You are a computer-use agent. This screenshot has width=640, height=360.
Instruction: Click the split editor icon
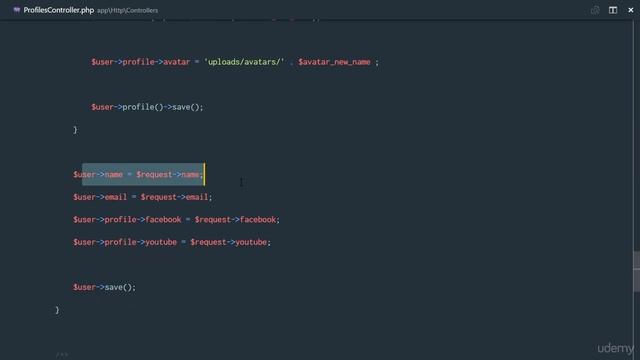[x=613, y=10]
